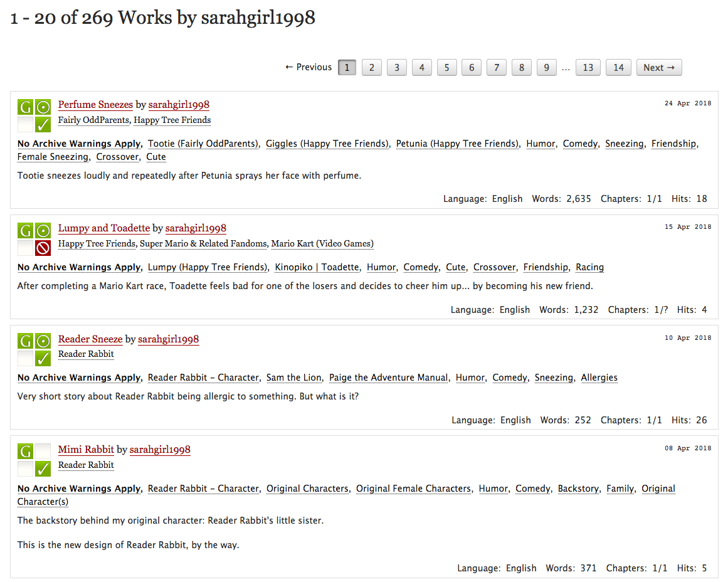This screenshot has width=728, height=582.
Task: Click 'Words: 2,635' stat text
Action: 561,199
